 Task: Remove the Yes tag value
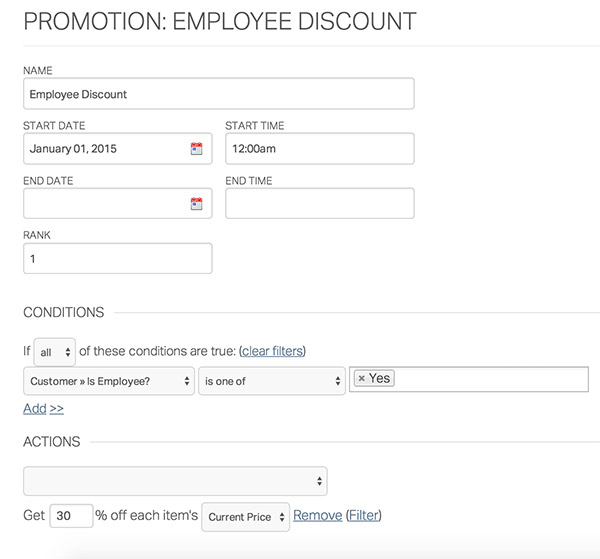pyautogui.click(x=362, y=379)
